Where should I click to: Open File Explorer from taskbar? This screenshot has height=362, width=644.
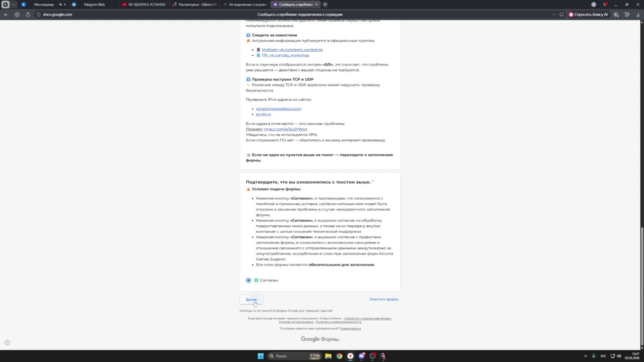pos(328,356)
